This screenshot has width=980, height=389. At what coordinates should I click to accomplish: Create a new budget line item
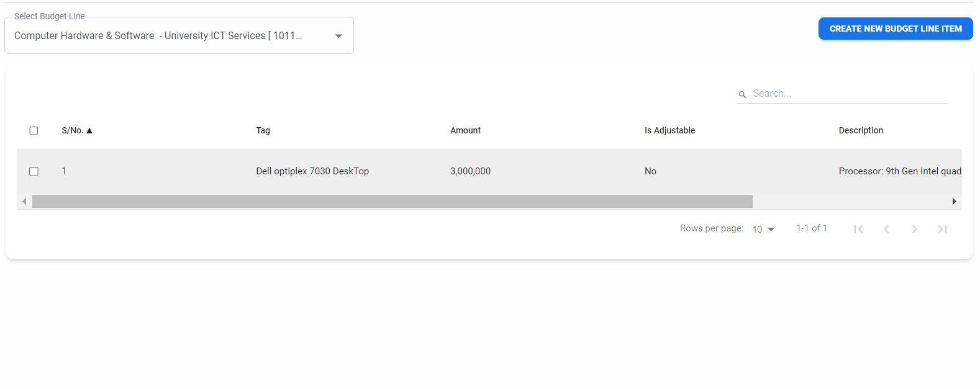896,29
